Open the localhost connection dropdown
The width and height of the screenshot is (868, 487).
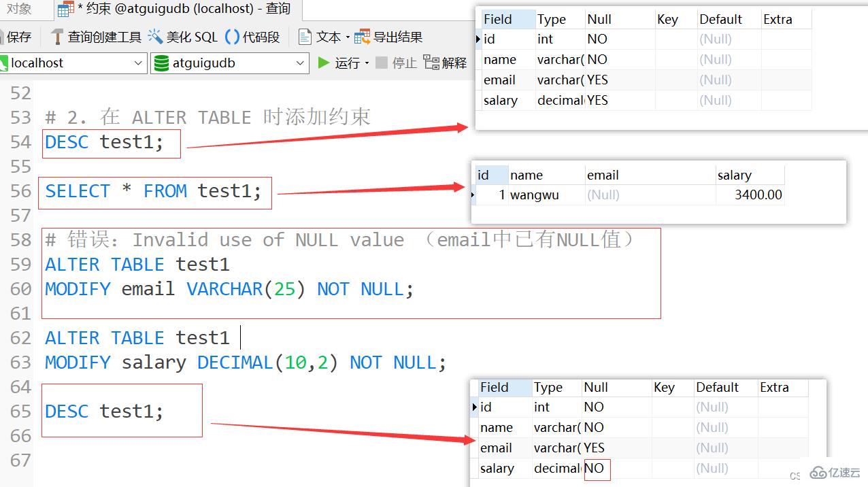click(x=138, y=63)
